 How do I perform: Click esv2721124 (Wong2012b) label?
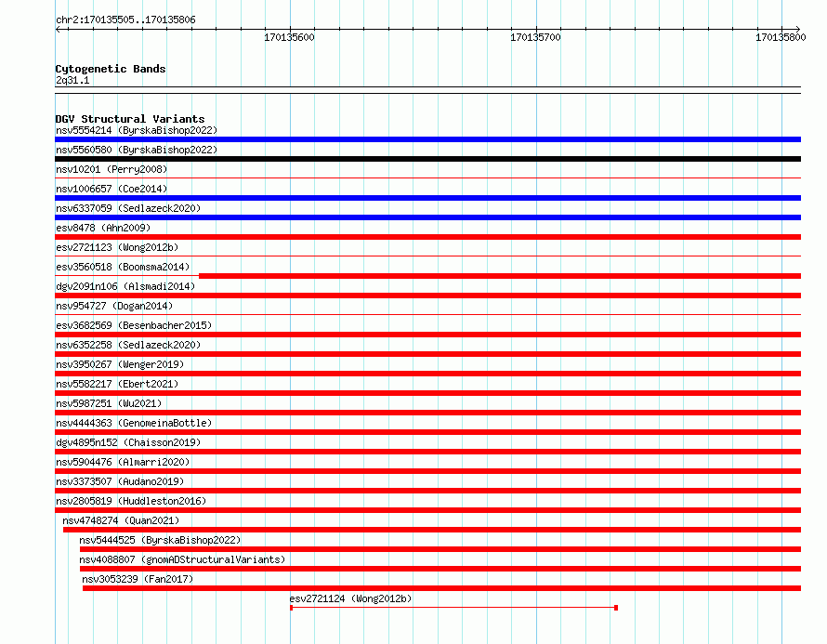pos(350,598)
